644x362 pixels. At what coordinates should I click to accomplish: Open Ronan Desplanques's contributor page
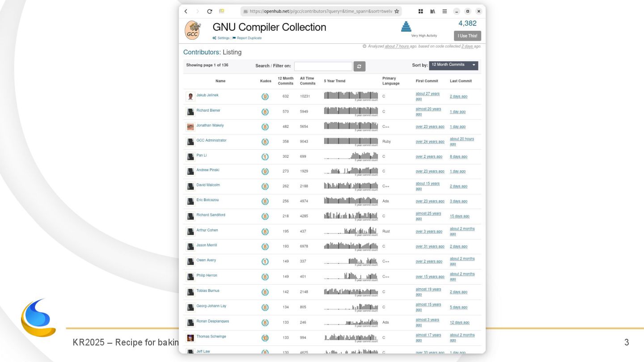[x=212, y=321]
